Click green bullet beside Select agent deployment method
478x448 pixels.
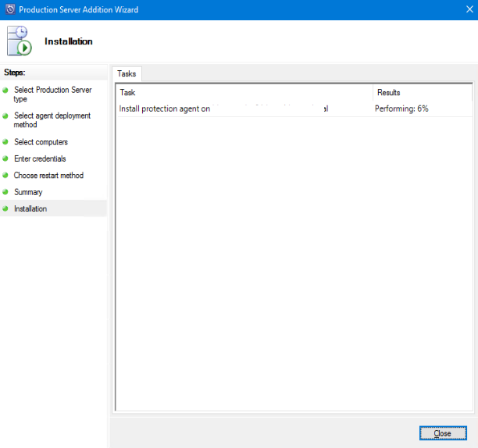click(x=5, y=116)
